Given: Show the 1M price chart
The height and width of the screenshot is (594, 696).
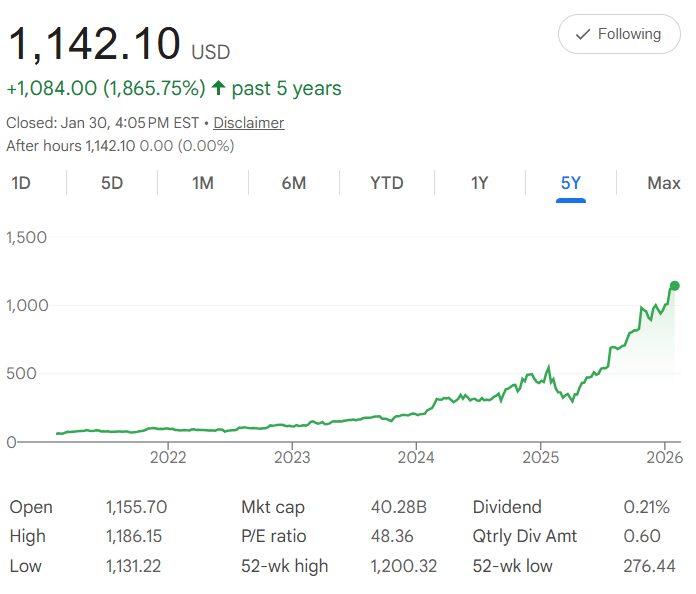Looking at the screenshot, I should 203,183.
